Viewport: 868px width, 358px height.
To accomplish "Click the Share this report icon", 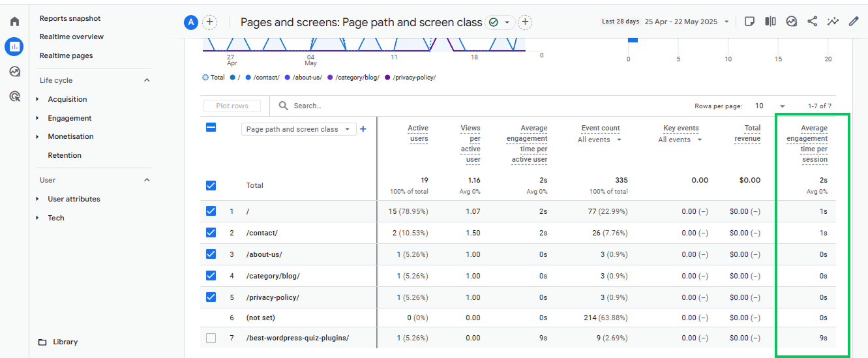I will tap(812, 22).
